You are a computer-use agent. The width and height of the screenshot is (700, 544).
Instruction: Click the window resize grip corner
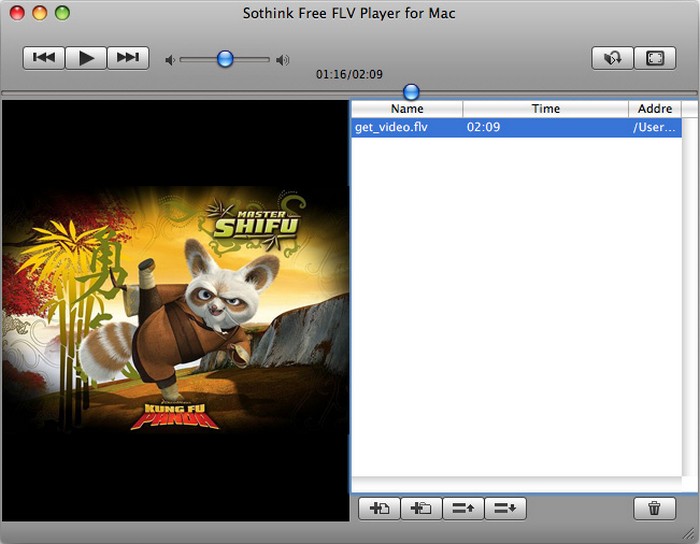point(689,534)
